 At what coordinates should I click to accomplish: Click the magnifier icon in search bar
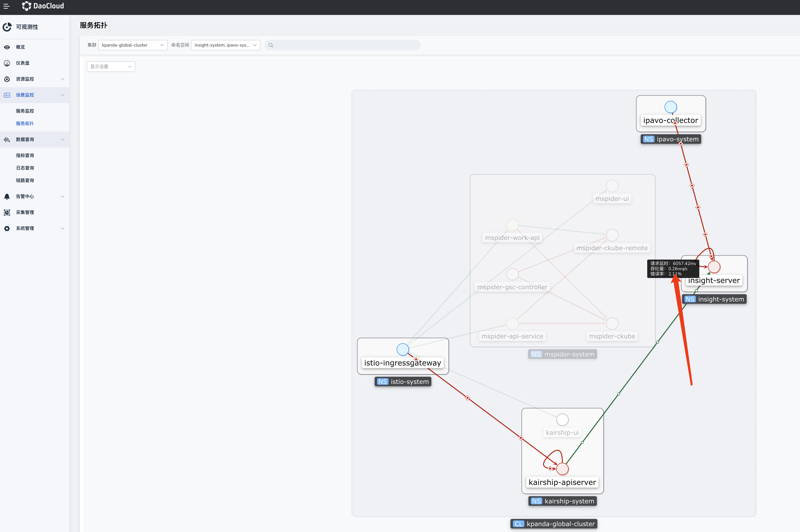271,45
